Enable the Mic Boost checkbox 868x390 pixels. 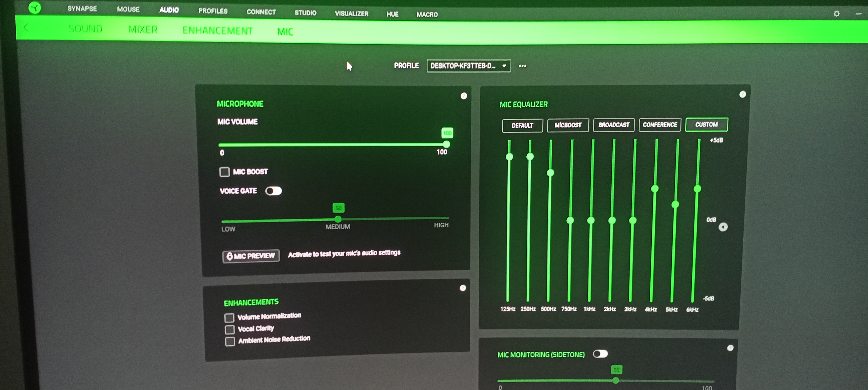coord(224,172)
